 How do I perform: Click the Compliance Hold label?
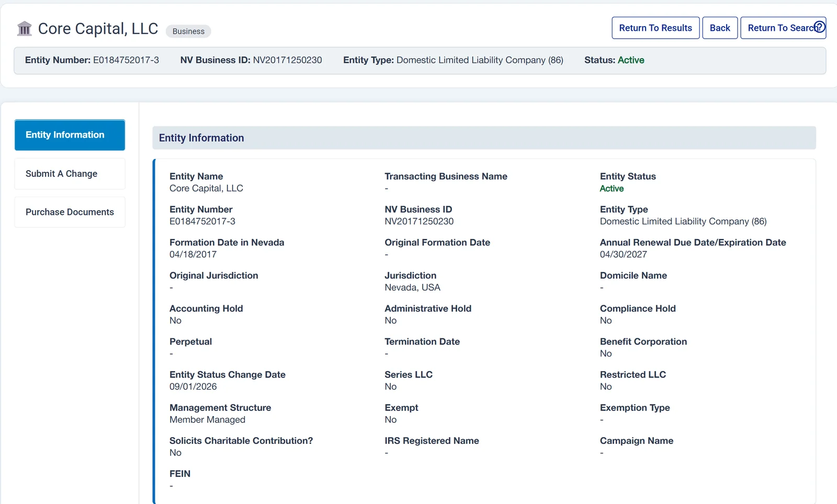638,308
